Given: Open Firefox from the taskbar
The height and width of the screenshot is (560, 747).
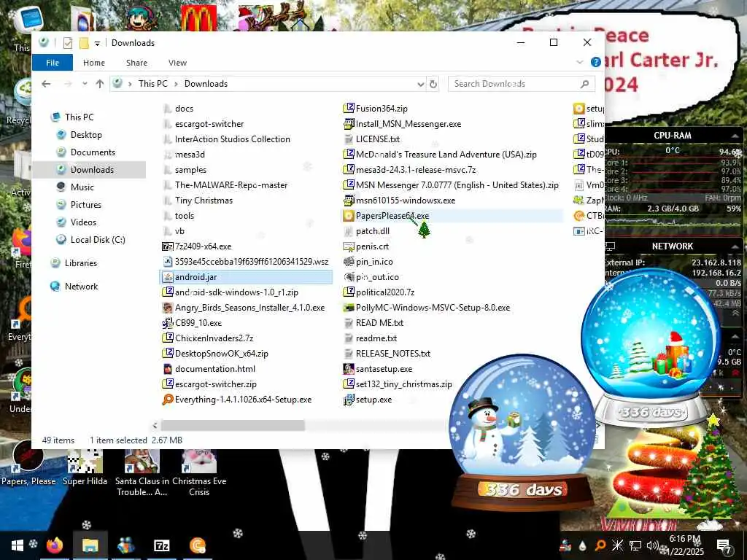Looking at the screenshot, I should (x=55, y=545).
